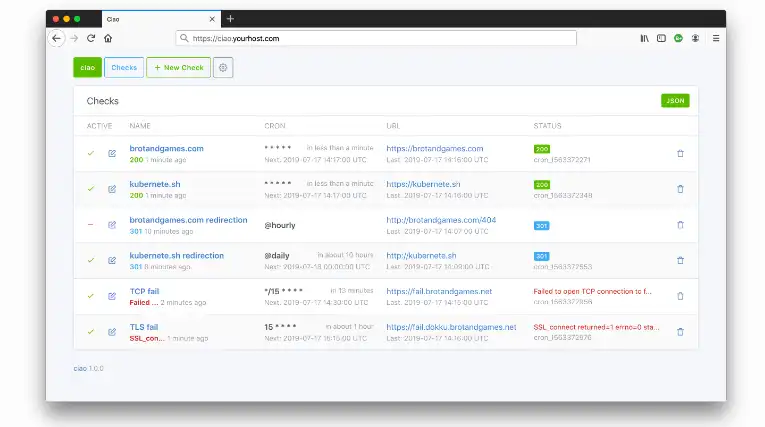Open the browser home icon
This screenshot has width=765, height=427.
(108, 38)
